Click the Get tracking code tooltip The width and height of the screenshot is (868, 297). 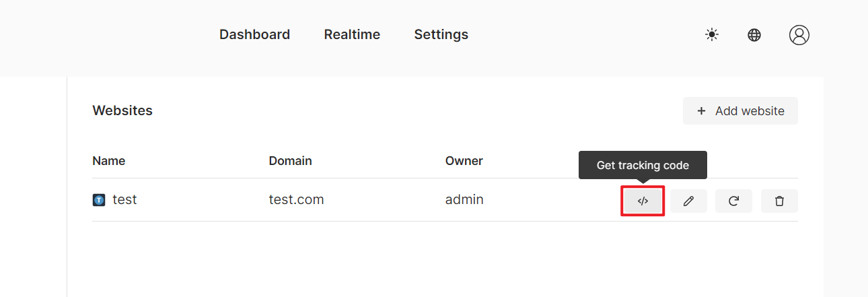[643, 165]
